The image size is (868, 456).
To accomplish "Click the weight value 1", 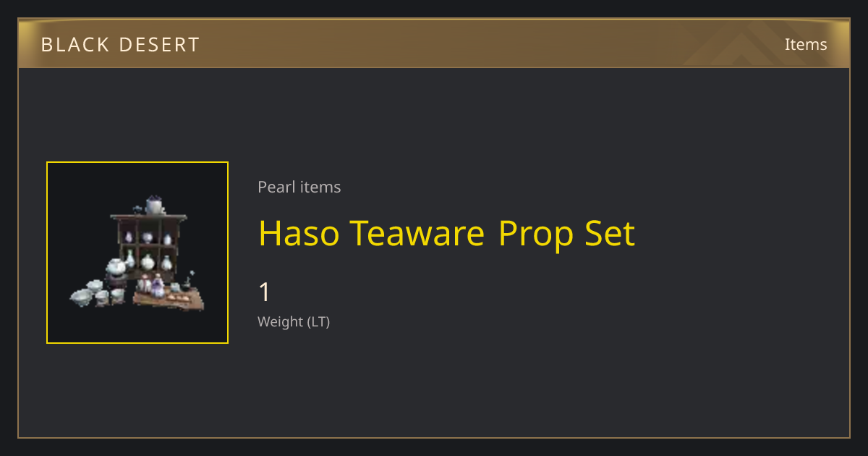I will 265,292.
